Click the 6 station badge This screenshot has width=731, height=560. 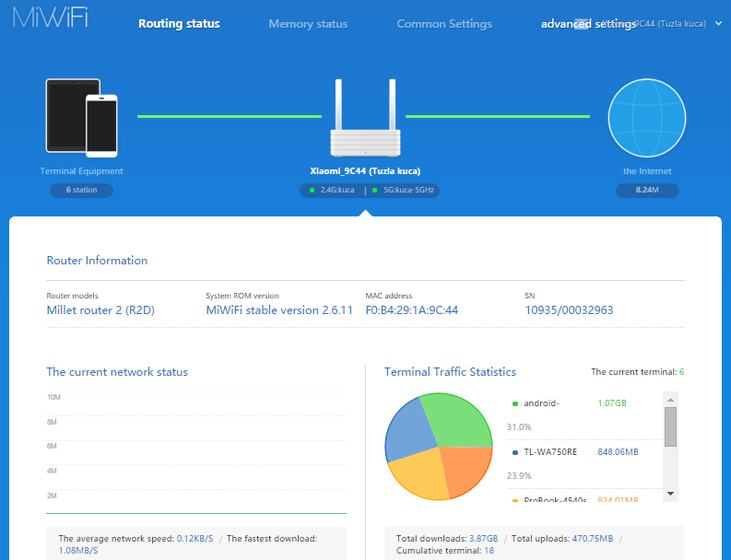tap(81, 191)
